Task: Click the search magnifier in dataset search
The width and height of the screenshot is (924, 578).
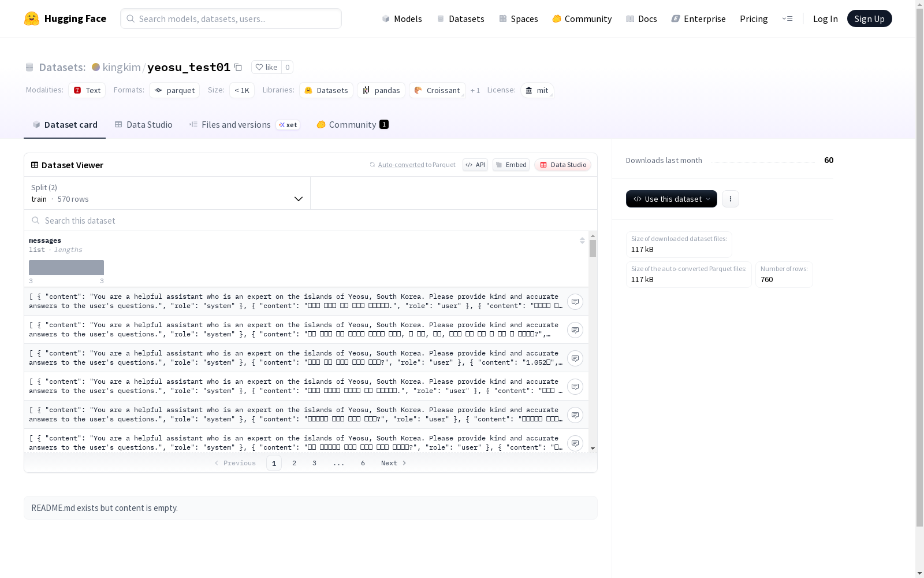Action: tap(36, 220)
